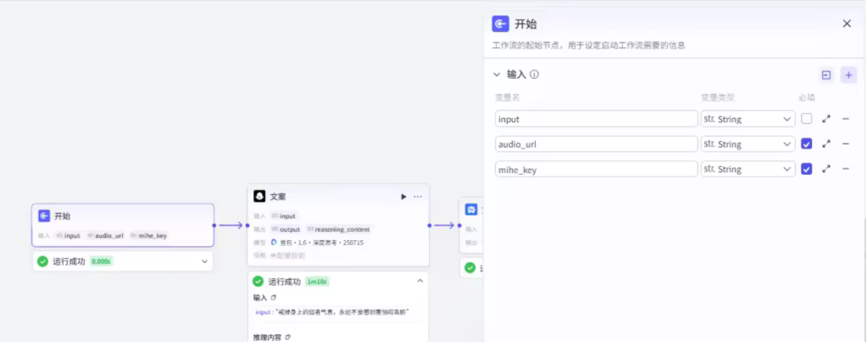The width and height of the screenshot is (868, 342).
Task: Click the plus icon to add input variable
Action: tap(849, 75)
